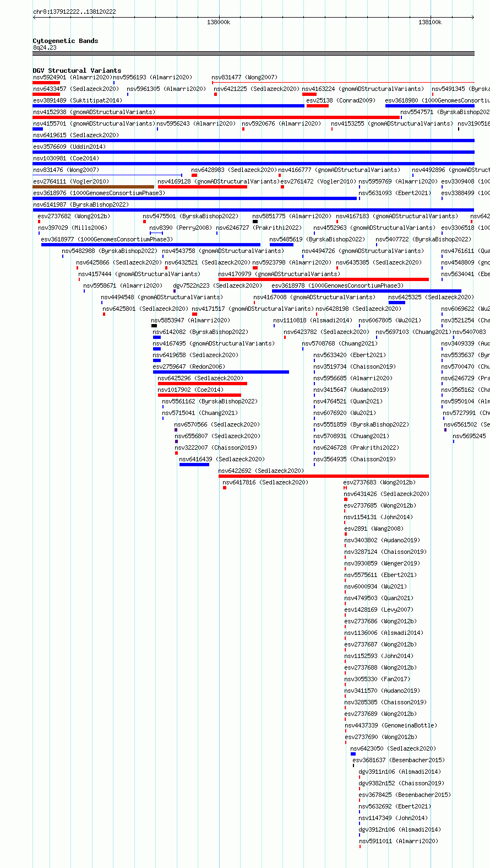This screenshot has width=490, height=868.
Task: Select the red bar under esv25138 (Conrad2009)
Action: (x=317, y=106)
